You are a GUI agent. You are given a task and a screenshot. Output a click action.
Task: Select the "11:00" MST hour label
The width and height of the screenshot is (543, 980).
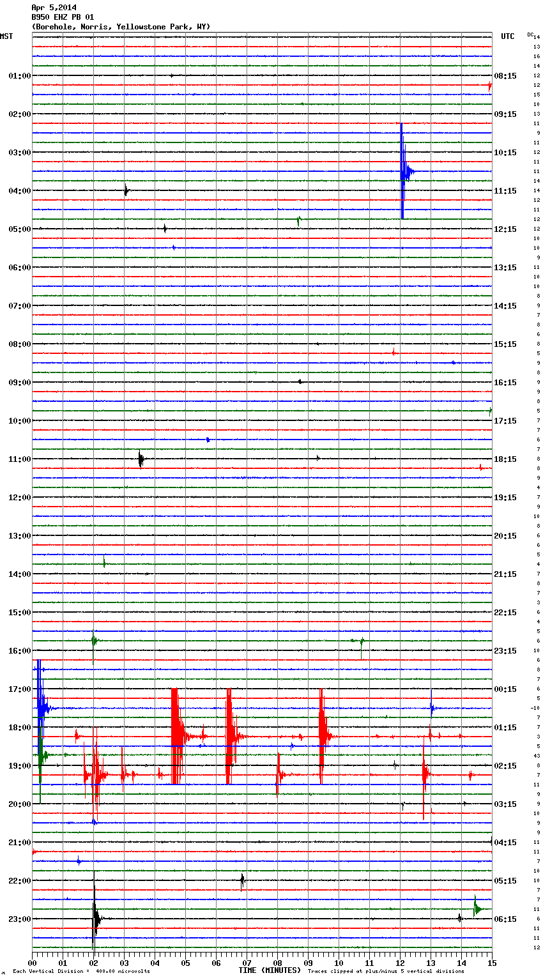click(20, 459)
